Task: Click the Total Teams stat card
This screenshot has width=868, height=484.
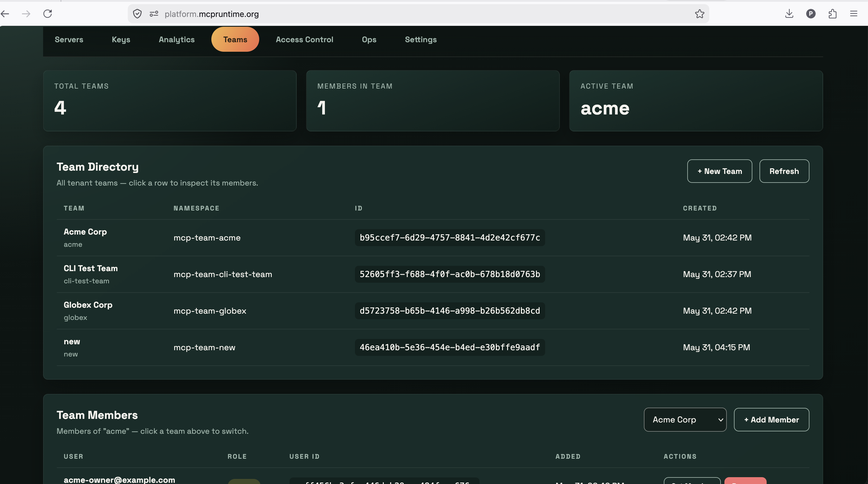Action: [170, 101]
